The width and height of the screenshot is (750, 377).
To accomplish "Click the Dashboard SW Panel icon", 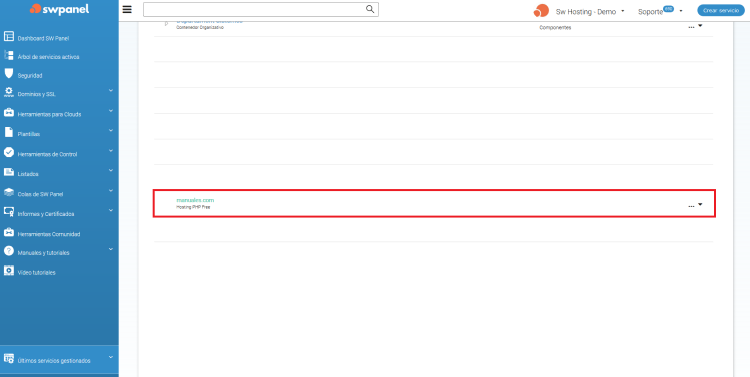I will tap(9, 36).
